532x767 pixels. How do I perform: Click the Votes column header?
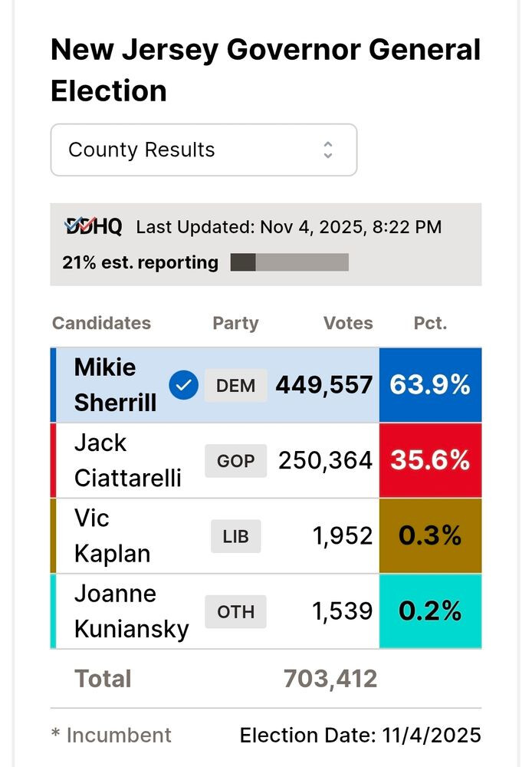(x=348, y=323)
